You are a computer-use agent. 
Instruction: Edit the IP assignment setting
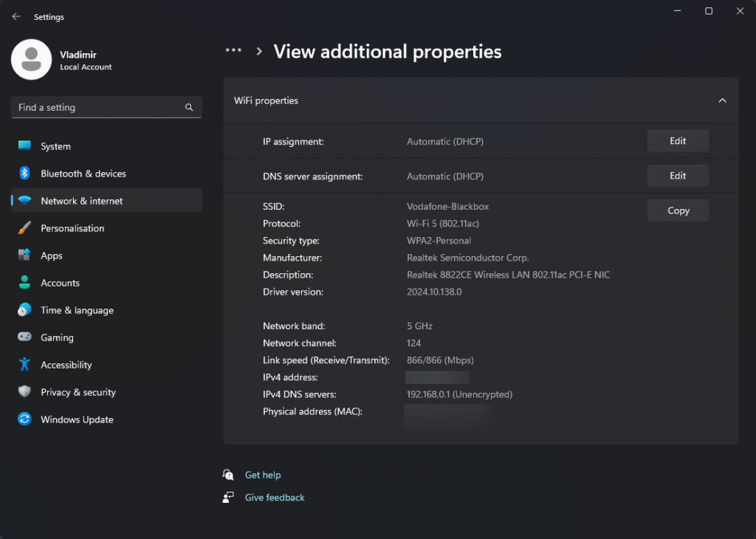[x=677, y=141]
